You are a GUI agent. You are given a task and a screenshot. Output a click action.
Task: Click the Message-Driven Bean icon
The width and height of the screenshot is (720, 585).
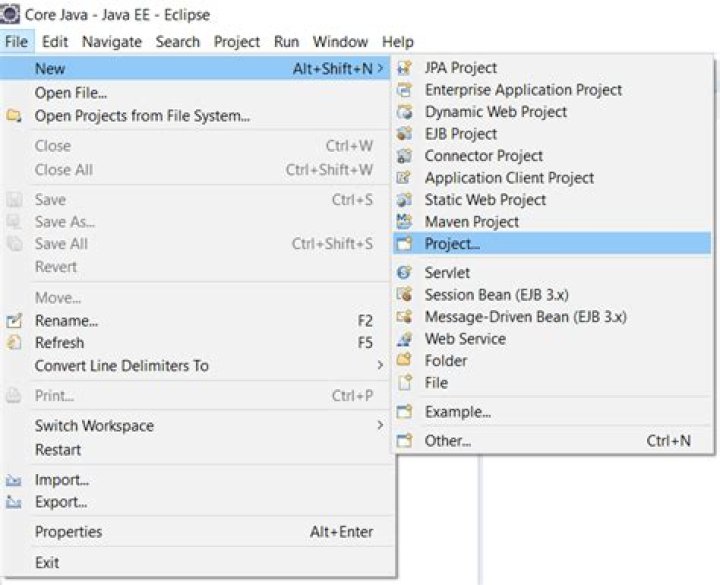(x=405, y=317)
